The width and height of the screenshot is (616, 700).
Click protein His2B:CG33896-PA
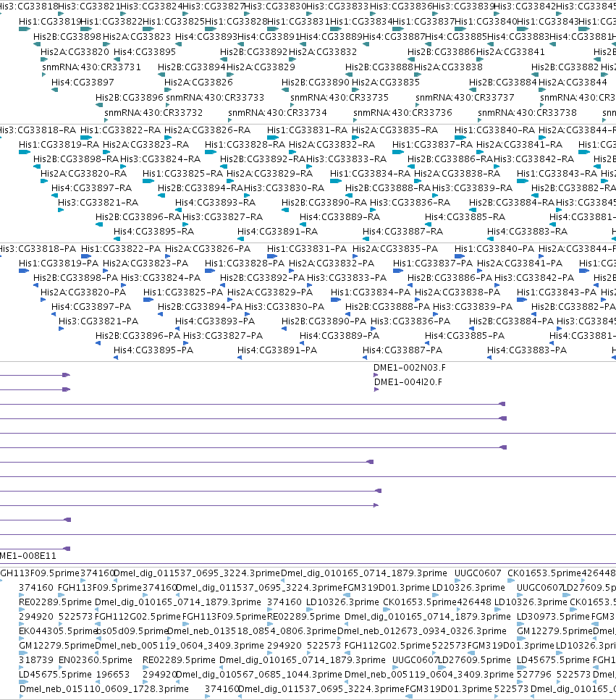pyautogui.click(x=138, y=335)
